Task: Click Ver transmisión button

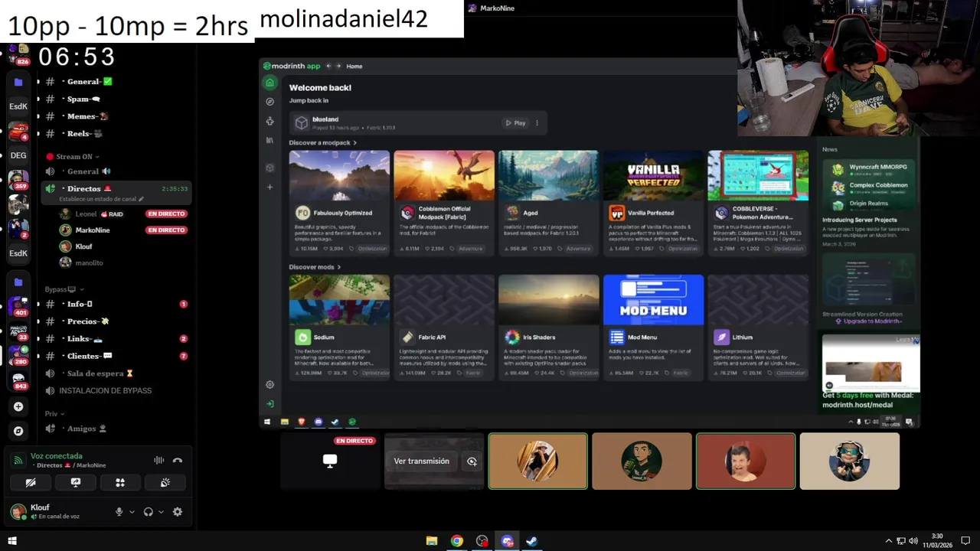Action: pyautogui.click(x=421, y=461)
